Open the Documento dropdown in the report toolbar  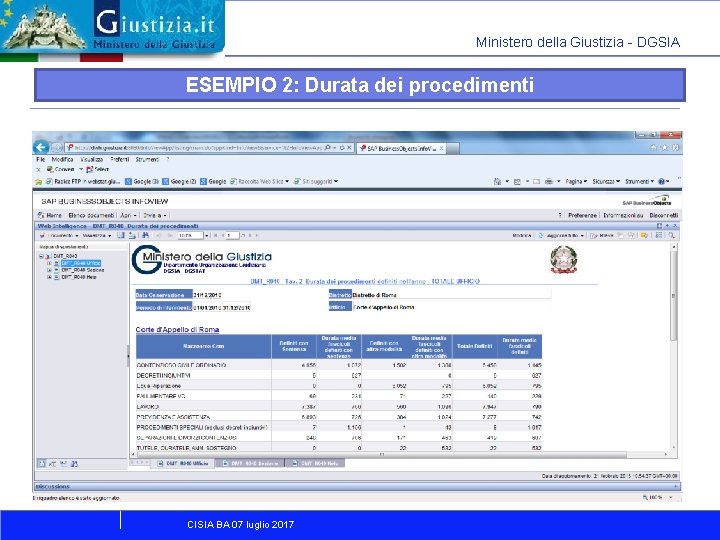tap(59, 236)
